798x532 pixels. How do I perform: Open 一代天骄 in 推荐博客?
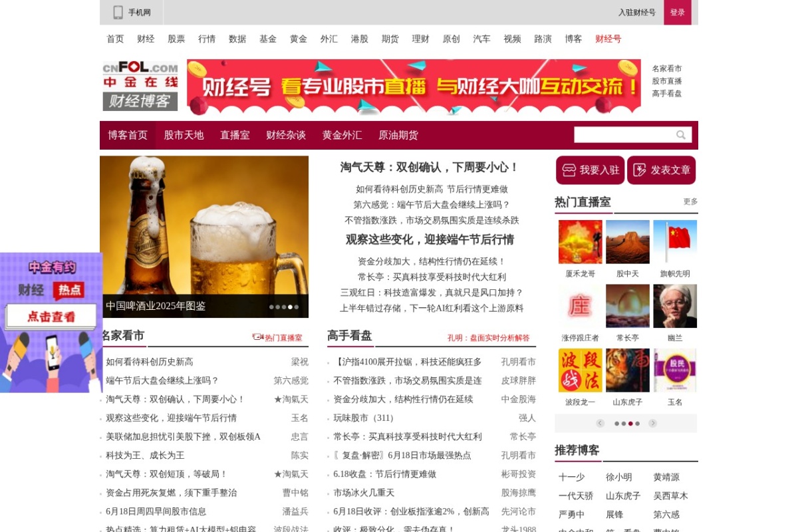[x=576, y=496]
